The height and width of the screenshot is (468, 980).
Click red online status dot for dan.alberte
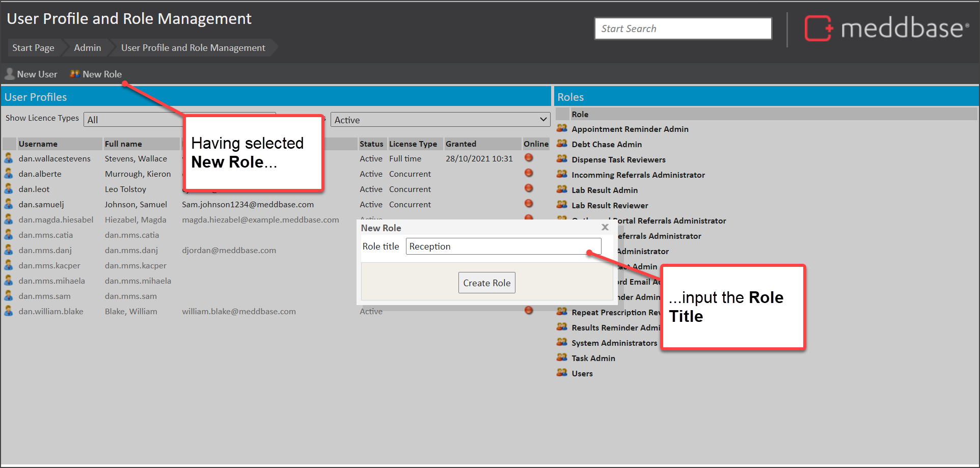(x=529, y=173)
